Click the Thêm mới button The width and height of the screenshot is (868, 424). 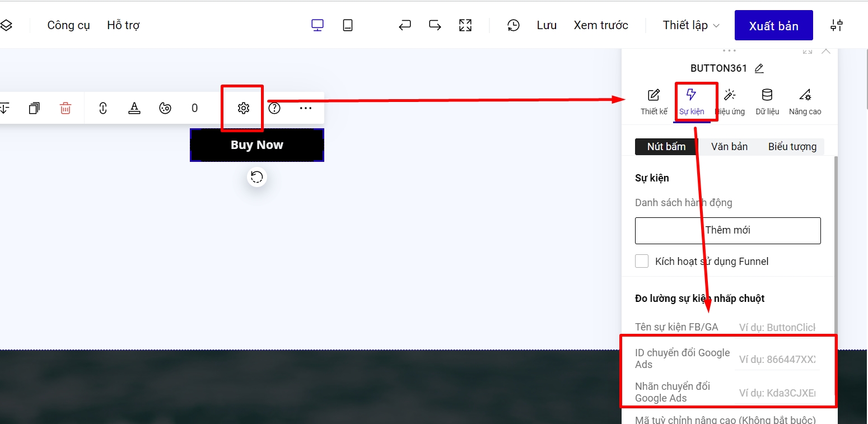point(727,230)
